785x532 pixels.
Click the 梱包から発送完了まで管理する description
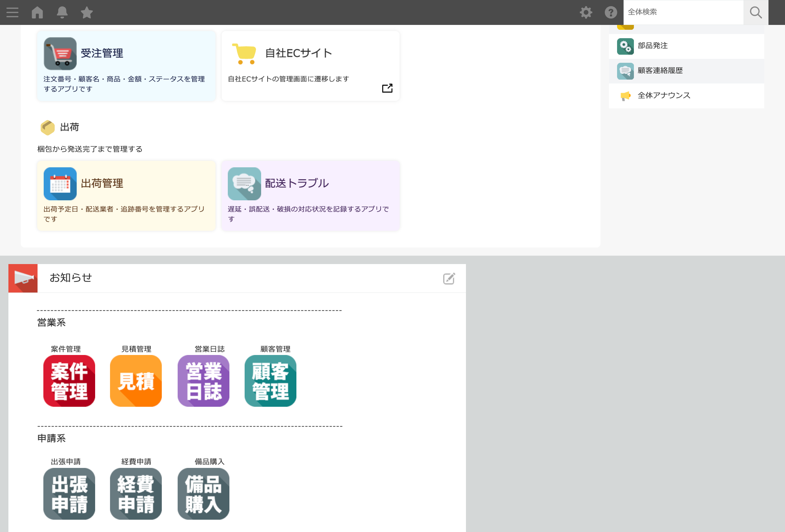pos(90,149)
